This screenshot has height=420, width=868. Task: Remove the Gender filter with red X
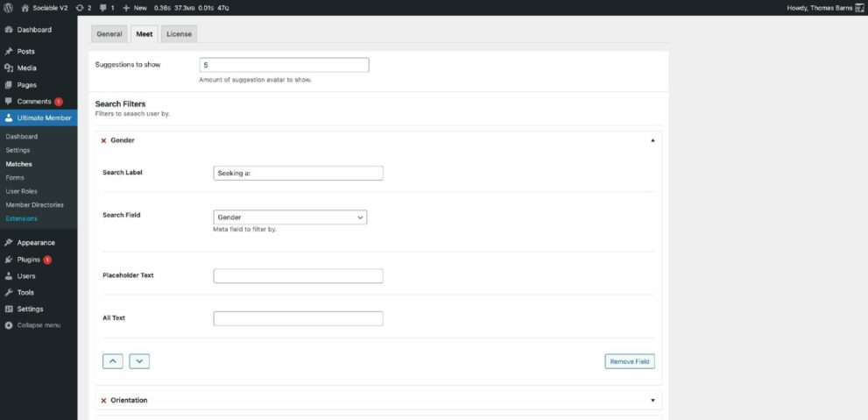pos(103,141)
